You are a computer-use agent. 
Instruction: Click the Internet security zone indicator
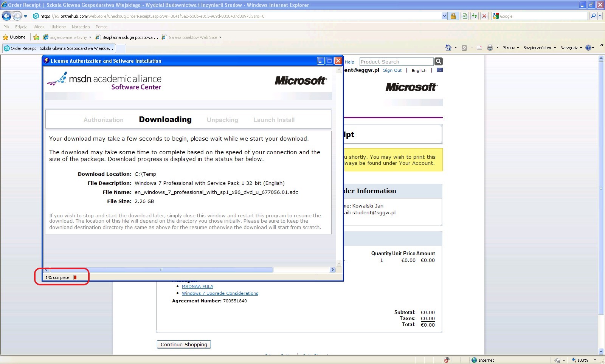tap(483, 360)
